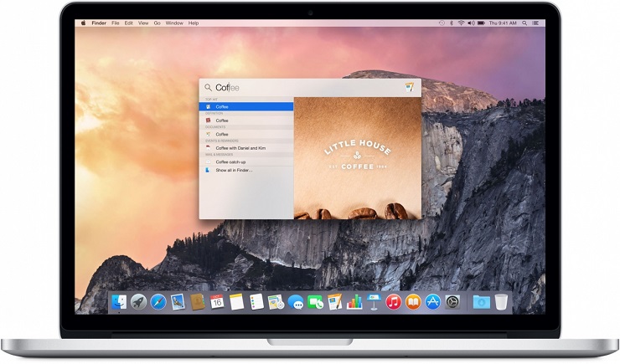Open Trash in the Dock

(501, 303)
